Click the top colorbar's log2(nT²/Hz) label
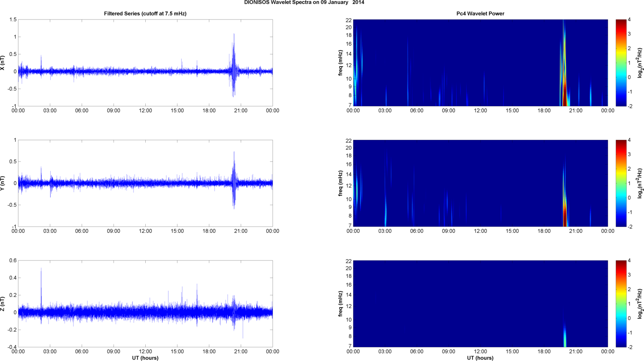The image size is (644, 361). pyautogui.click(x=640, y=63)
